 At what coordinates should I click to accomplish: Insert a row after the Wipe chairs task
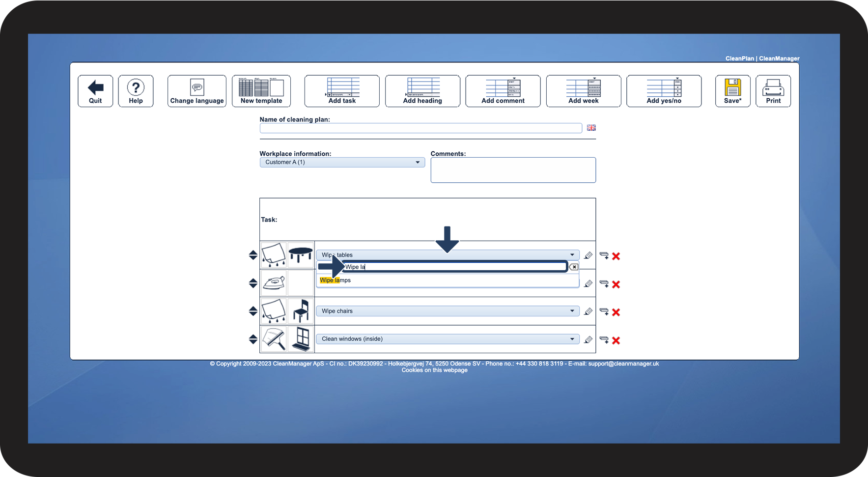coord(604,312)
